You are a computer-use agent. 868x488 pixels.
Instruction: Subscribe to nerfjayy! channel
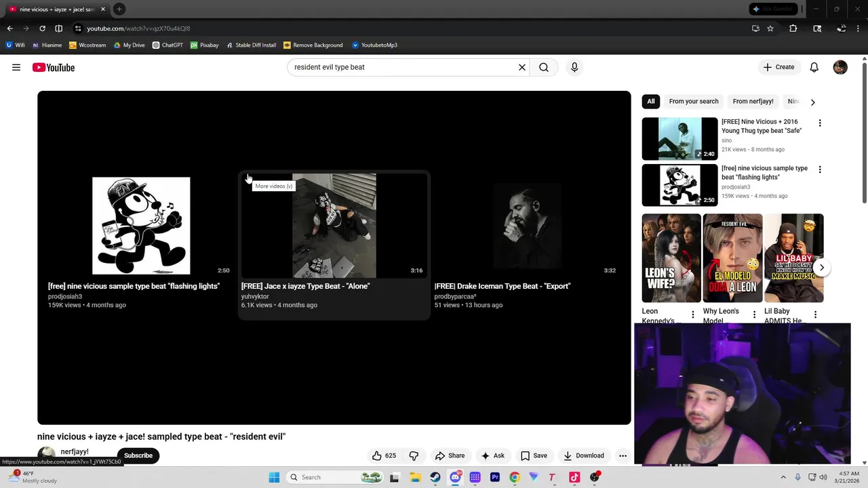pos(138,455)
